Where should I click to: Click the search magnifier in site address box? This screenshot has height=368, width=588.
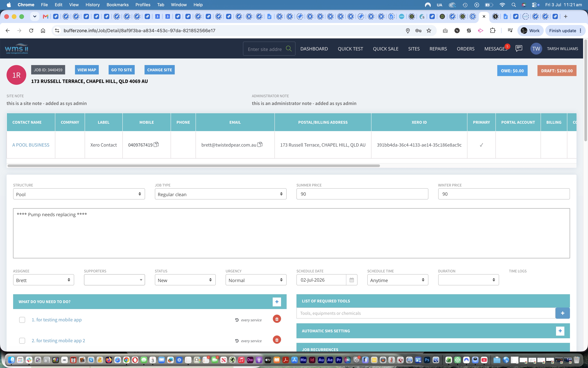point(289,49)
